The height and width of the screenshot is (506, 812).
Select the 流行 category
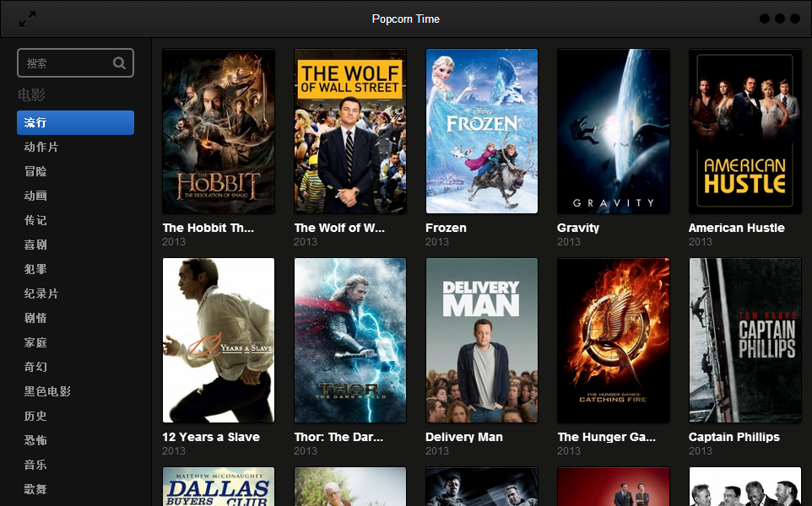pos(76,122)
